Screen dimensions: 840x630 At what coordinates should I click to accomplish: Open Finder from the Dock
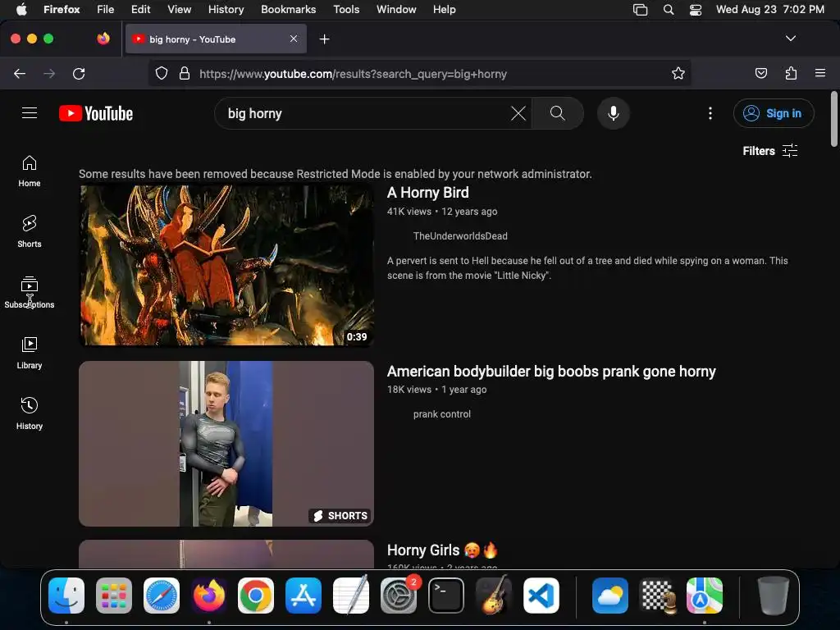pyautogui.click(x=66, y=596)
